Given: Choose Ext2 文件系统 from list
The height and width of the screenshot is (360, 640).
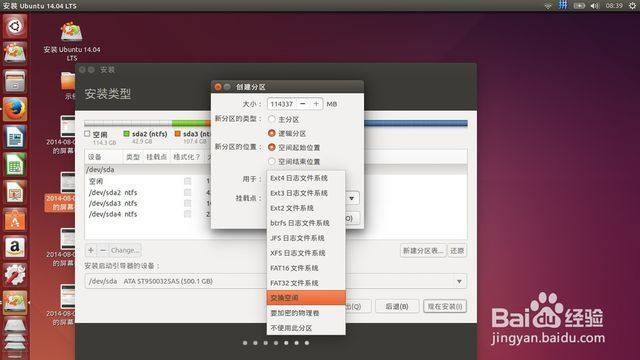Looking at the screenshot, I should (306, 208).
